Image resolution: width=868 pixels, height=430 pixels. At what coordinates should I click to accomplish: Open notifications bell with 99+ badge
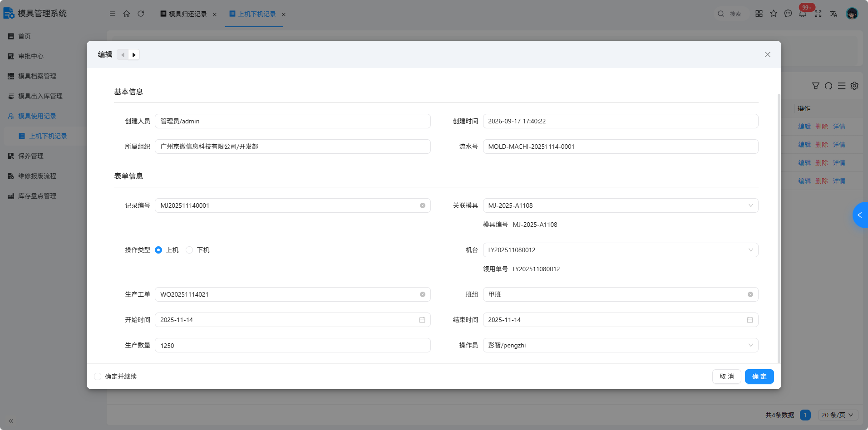click(803, 14)
